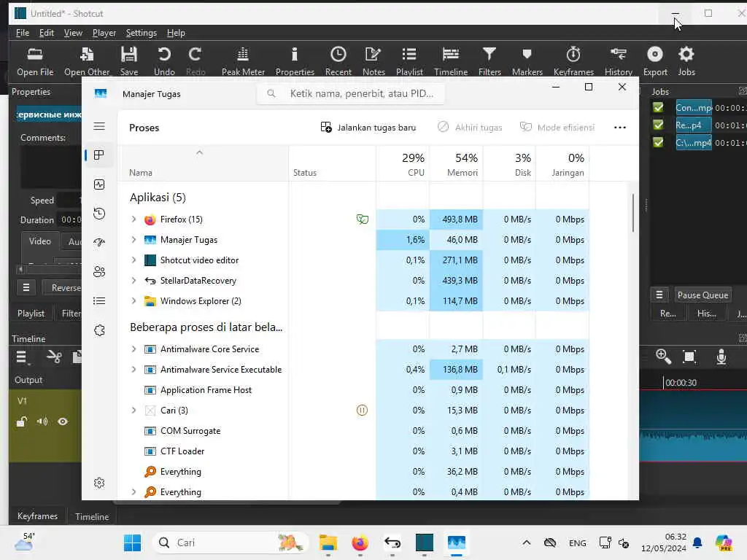The image size is (747, 560).
Task: Open Task Manager Startup apps icon
Action: (x=99, y=242)
